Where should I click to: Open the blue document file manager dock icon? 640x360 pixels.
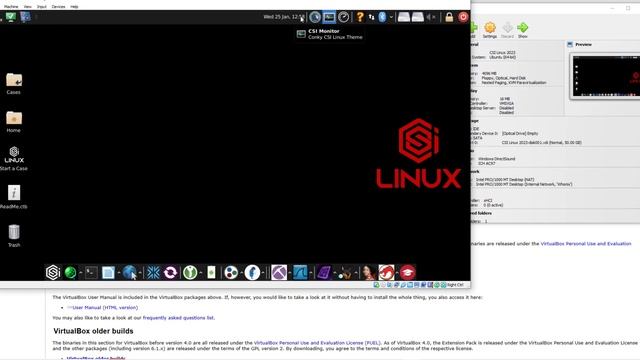[x=108, y=272]
